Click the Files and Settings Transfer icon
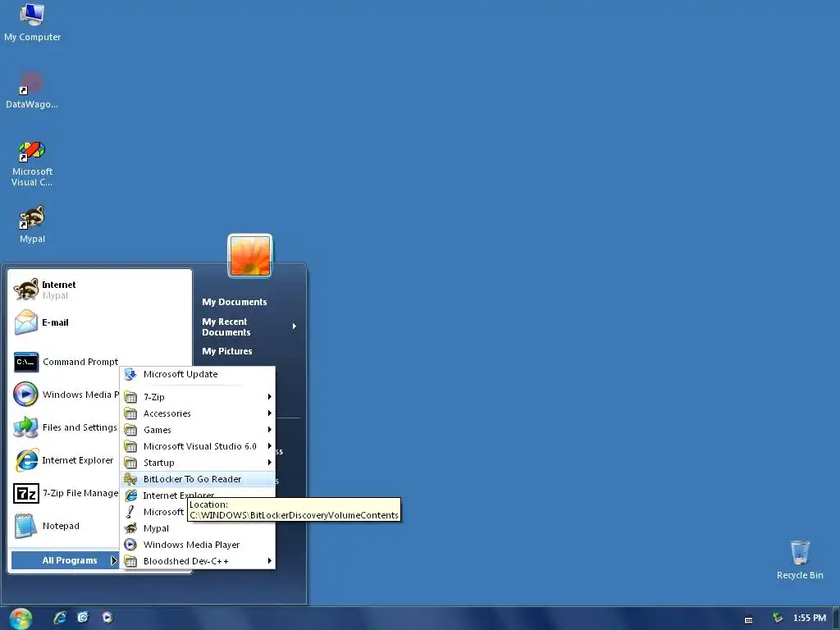Image resolution: width=840 pixels, height=630 pixels. [x=25, y=427]
